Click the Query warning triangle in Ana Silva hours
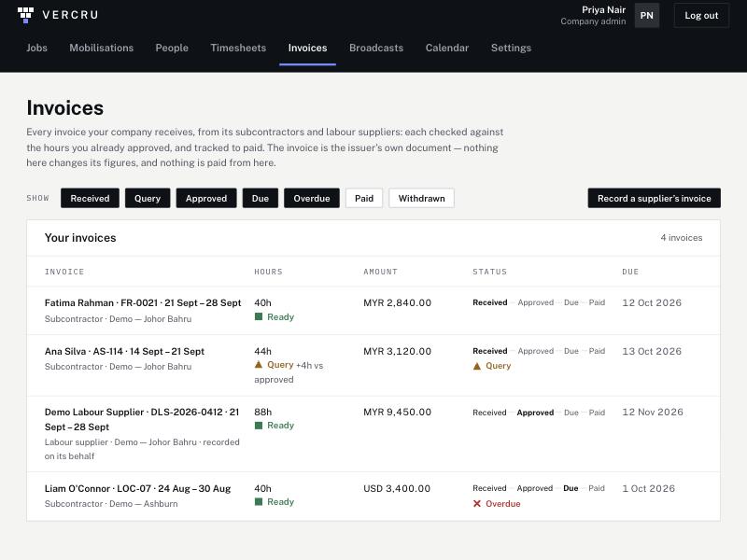747x560 pixels. tap(259, 365)
